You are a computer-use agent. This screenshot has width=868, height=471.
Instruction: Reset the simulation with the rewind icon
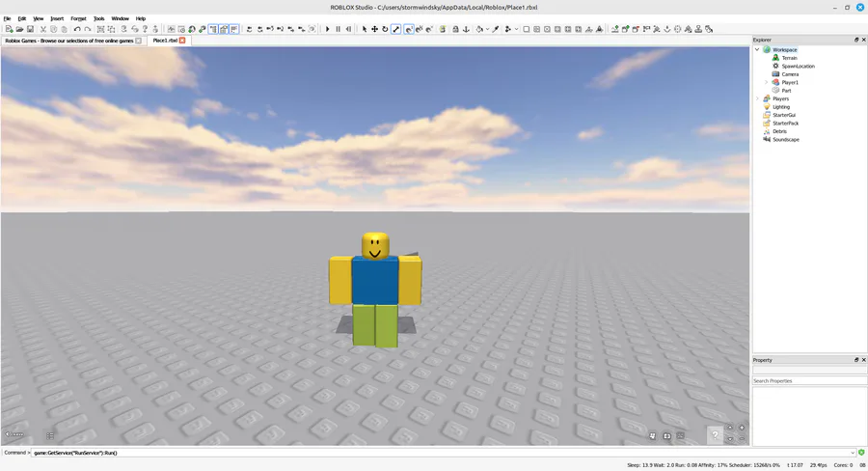tap(348, 29)
